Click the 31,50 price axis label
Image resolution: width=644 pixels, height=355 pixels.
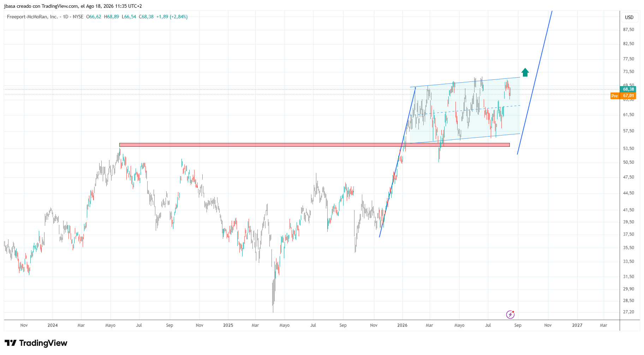pos(628,277)
